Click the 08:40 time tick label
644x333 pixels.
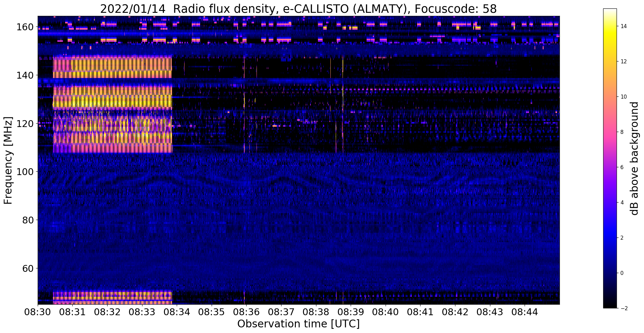coord(386,312)
